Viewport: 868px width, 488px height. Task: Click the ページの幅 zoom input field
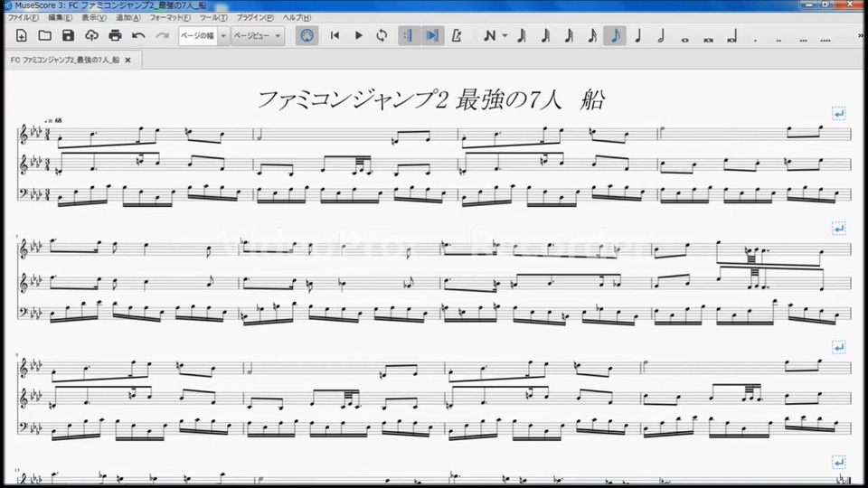click(x=198, y=36)
